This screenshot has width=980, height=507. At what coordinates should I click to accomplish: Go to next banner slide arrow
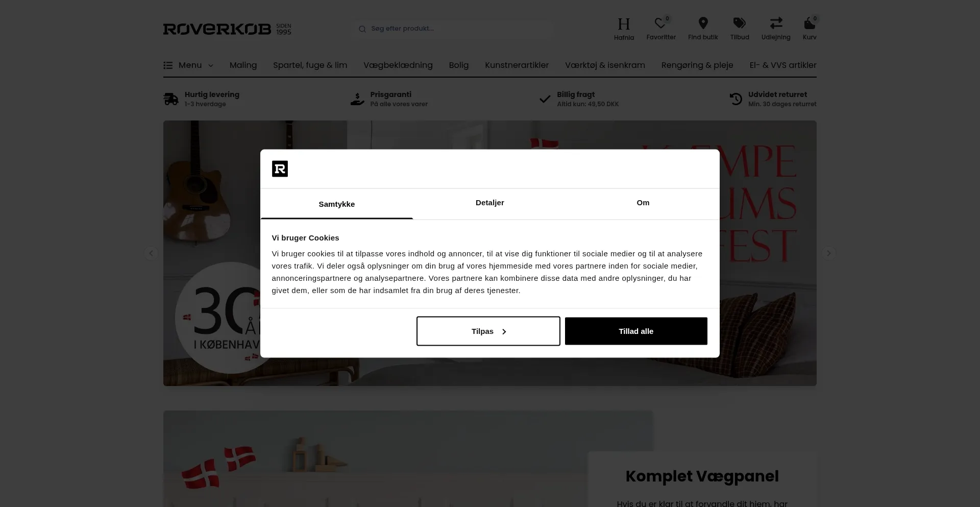pyautogui.click(x=828, y=253)
